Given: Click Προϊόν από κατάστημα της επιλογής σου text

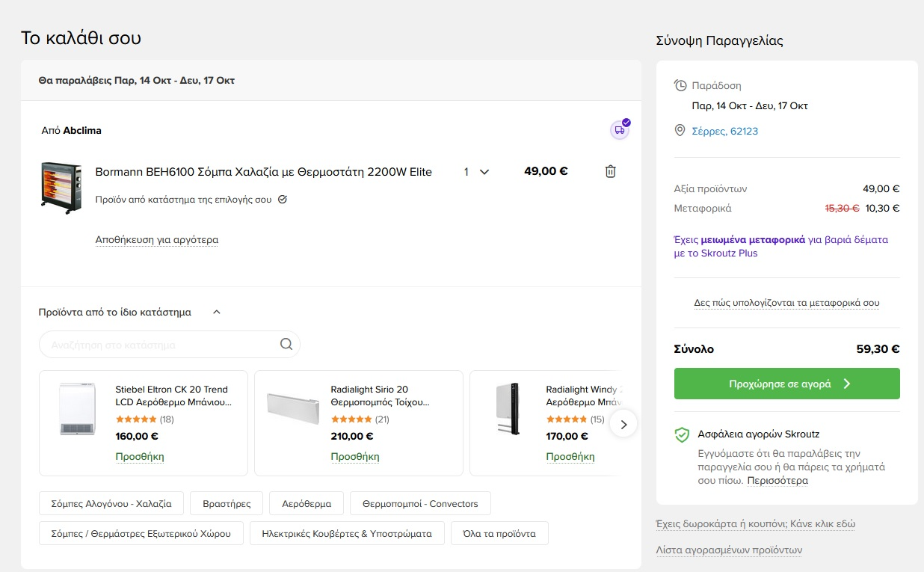Looking at the screenshot, I should 184,200.
